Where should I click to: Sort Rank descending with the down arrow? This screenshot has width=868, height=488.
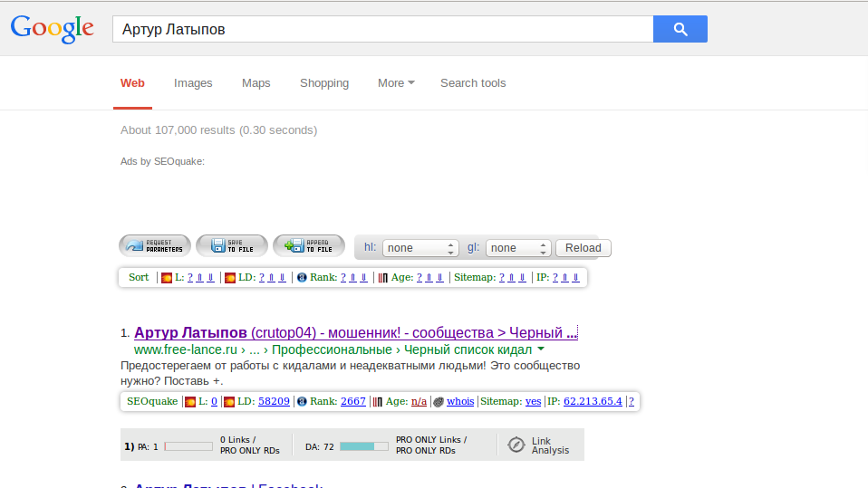(363, 277)
